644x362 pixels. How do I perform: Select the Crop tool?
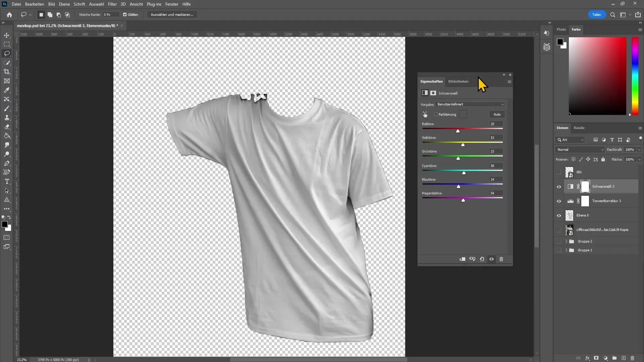[7, 72]
